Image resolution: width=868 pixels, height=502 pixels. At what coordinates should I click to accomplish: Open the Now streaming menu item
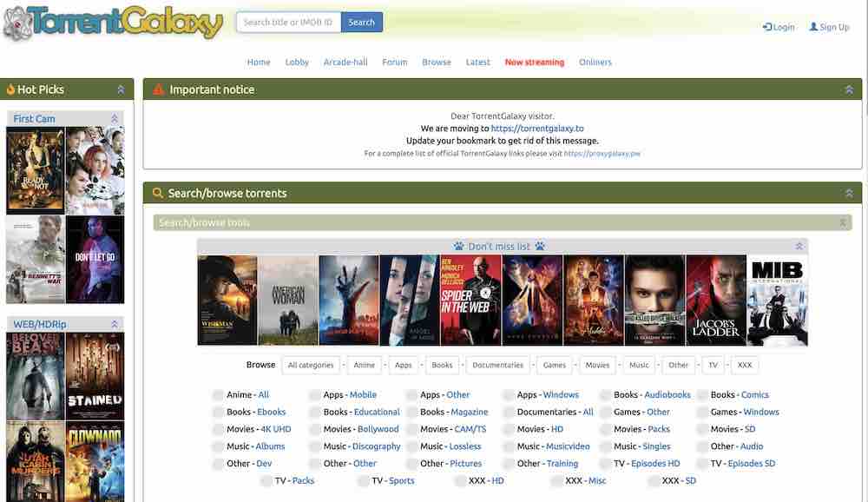[x=535, y=62]
